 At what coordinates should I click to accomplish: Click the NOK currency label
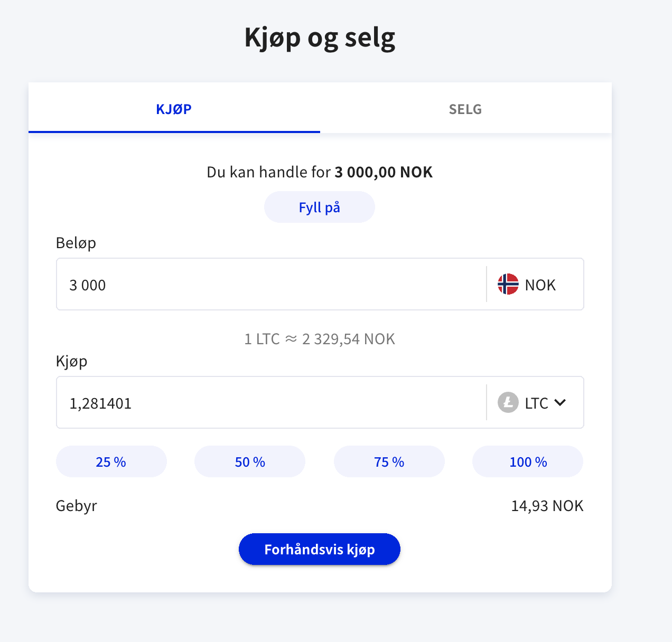click(540, 284)
